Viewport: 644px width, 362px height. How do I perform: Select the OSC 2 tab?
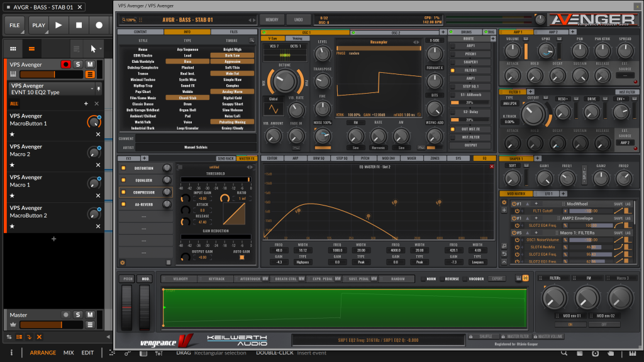(x=396, y=32)
